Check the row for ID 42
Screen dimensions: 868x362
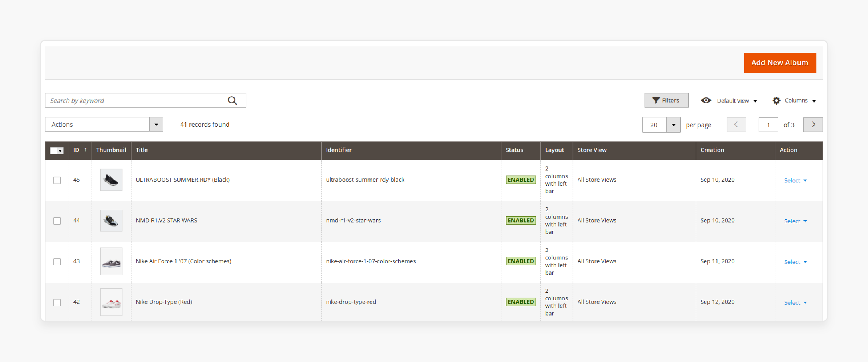coord(57,302)
